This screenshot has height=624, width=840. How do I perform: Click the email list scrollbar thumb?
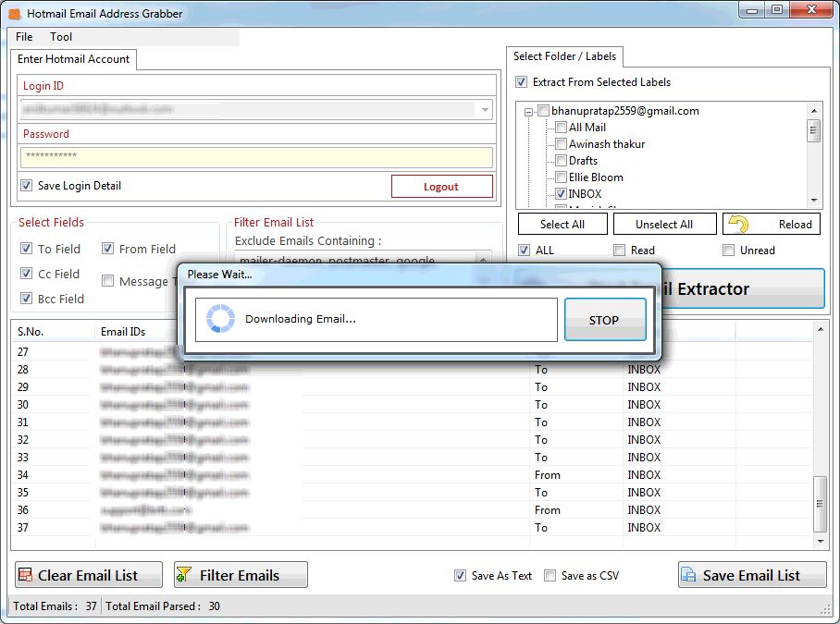pyautogui.click(x=820, y=504)
